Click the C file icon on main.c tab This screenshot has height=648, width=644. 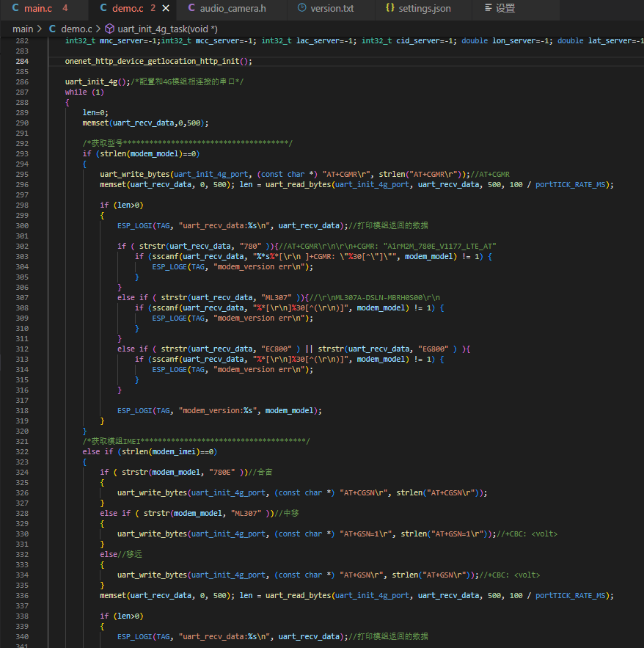click(x=15, y=8)
